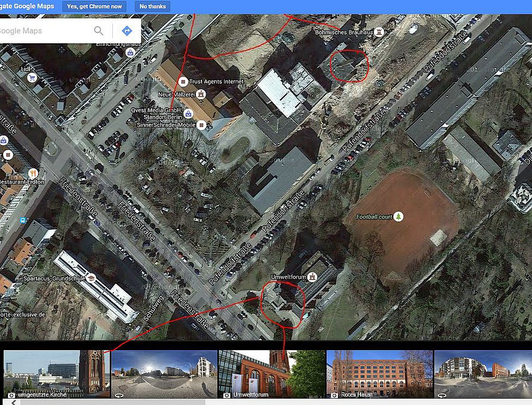Click the Neue Mälzerei landmark marker
The image size is (532, 405).
point(201,94)
